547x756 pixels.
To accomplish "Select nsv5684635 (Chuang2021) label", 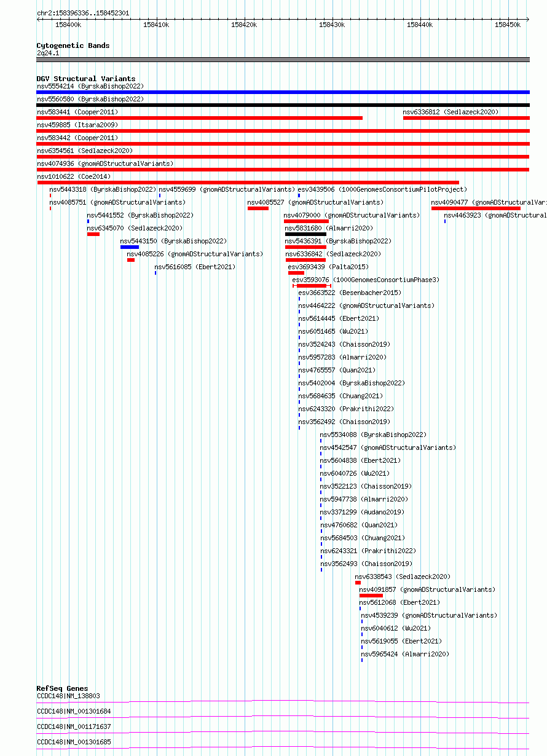I will pos(341,396).
